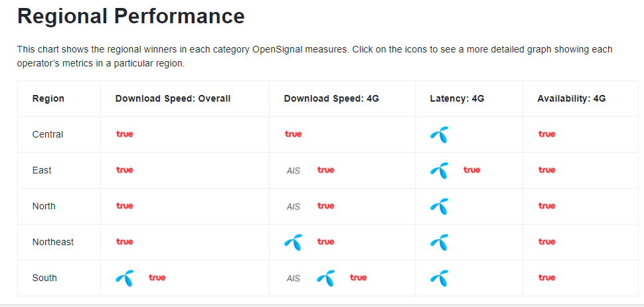Open the true icon in South Availability: 4G
Screen dimensions: 644x307
click(x=546, y=277)
